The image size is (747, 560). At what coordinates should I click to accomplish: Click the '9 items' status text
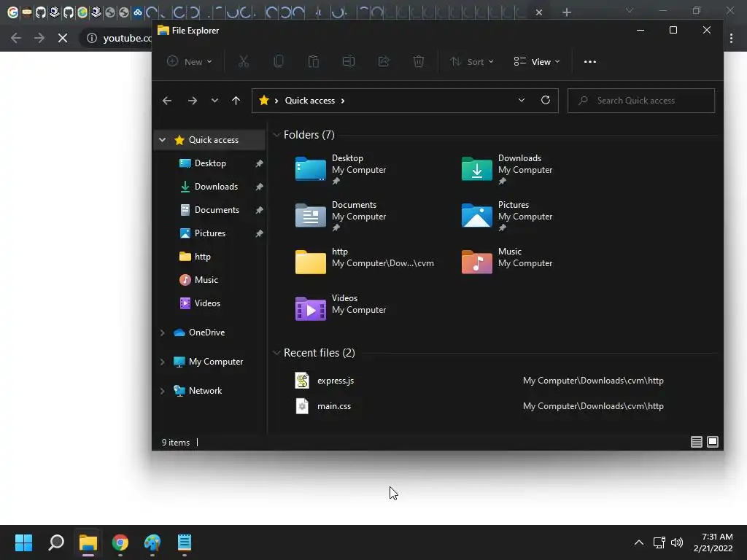(x=175, y=443)
